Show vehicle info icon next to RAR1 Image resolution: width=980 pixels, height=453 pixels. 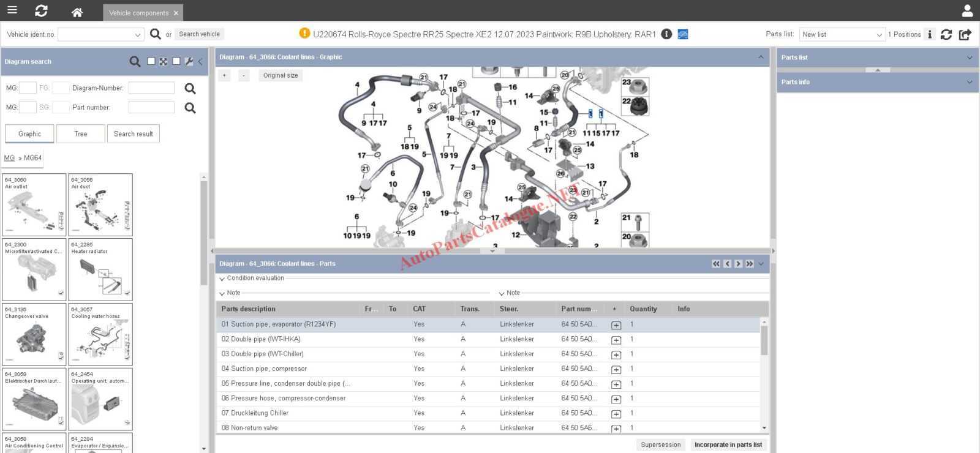point(666,34)
